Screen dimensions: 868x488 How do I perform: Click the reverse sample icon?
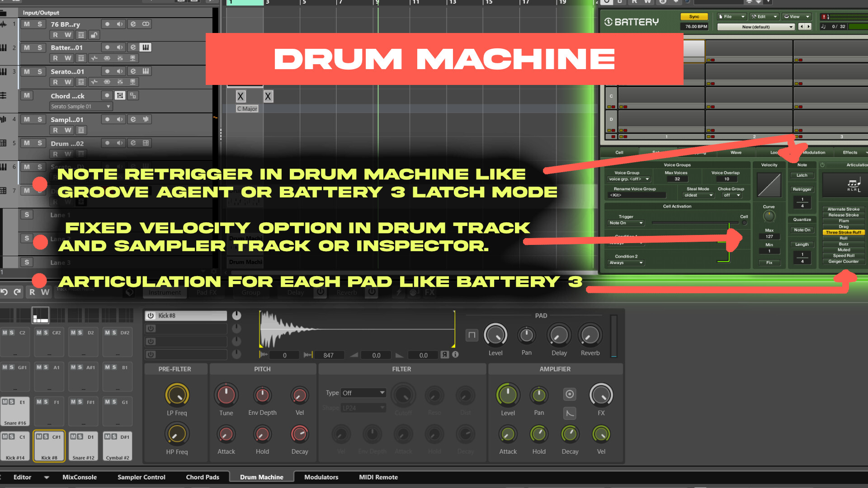[445, 355]
